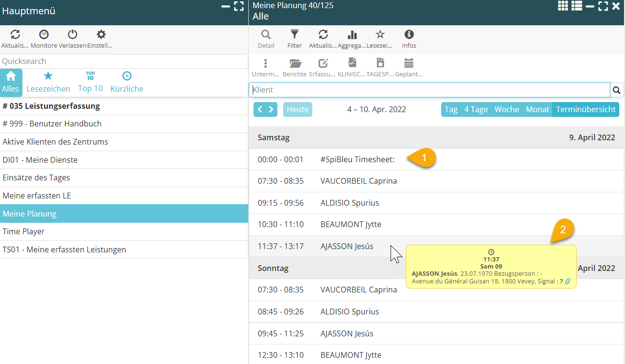Select the Woche calendar view
625x364 pixels.
click(x=507, y=109)
